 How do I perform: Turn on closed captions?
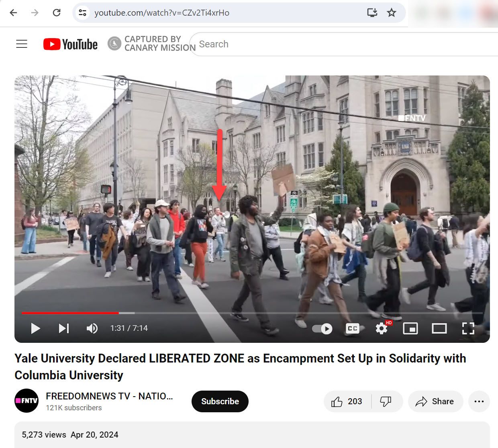click(x=352, y=329)
